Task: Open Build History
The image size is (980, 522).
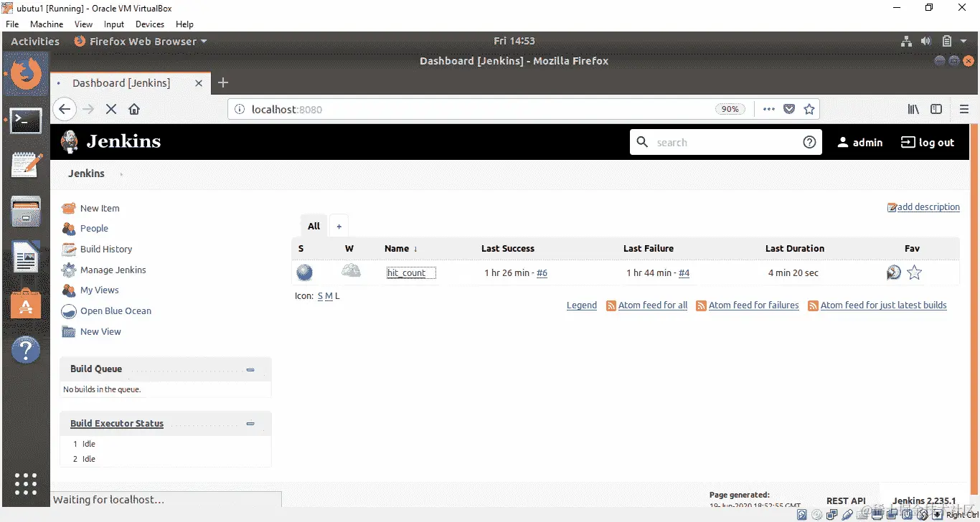Action: [106, 249]
